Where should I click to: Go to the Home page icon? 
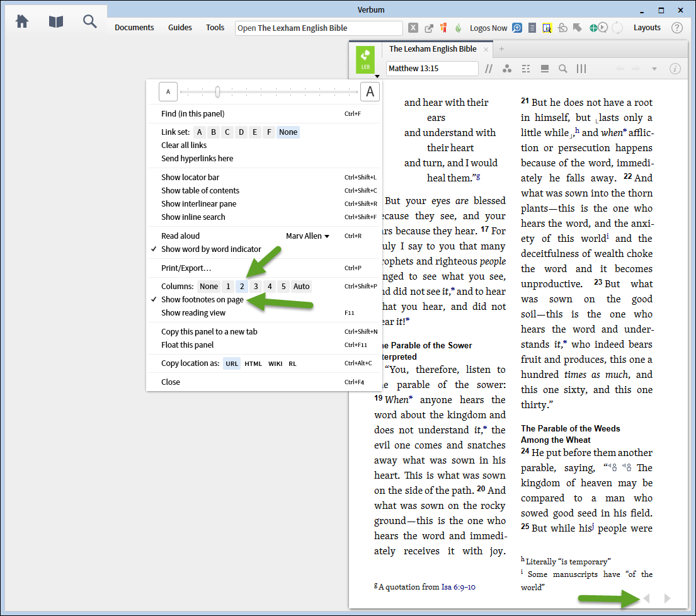(x=22, y=21)
